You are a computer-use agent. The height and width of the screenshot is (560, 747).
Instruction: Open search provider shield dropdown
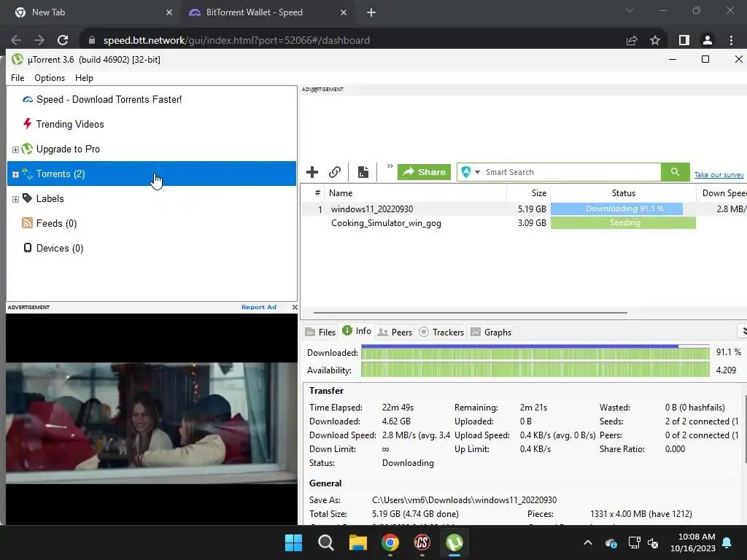(471, 172)
